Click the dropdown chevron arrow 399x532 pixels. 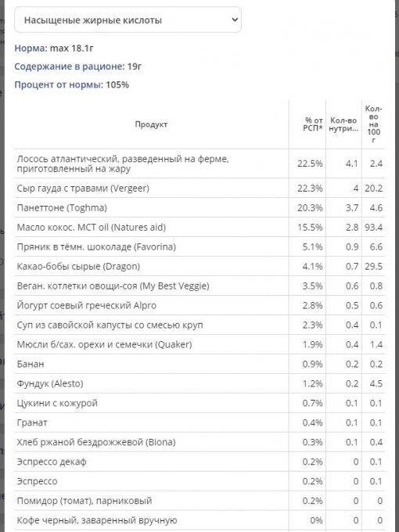point(235,20)
